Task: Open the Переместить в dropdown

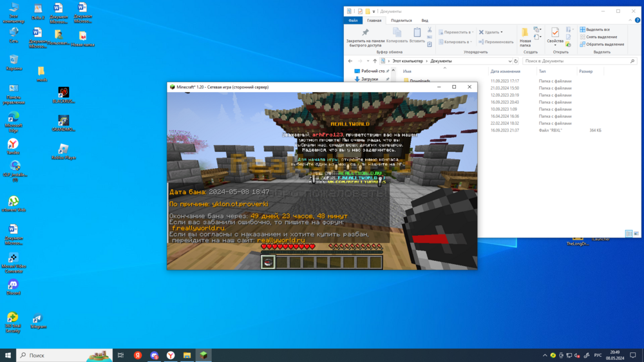Action: (x=456, y=32)
